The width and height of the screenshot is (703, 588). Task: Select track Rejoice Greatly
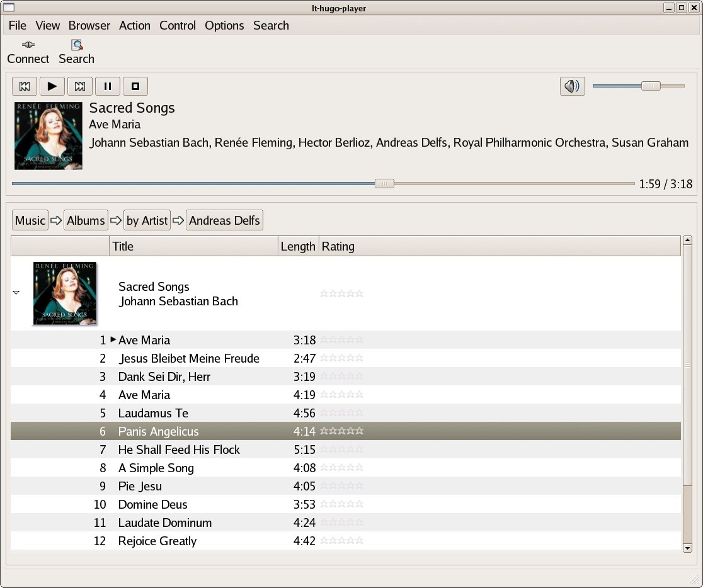coord(346,541)
